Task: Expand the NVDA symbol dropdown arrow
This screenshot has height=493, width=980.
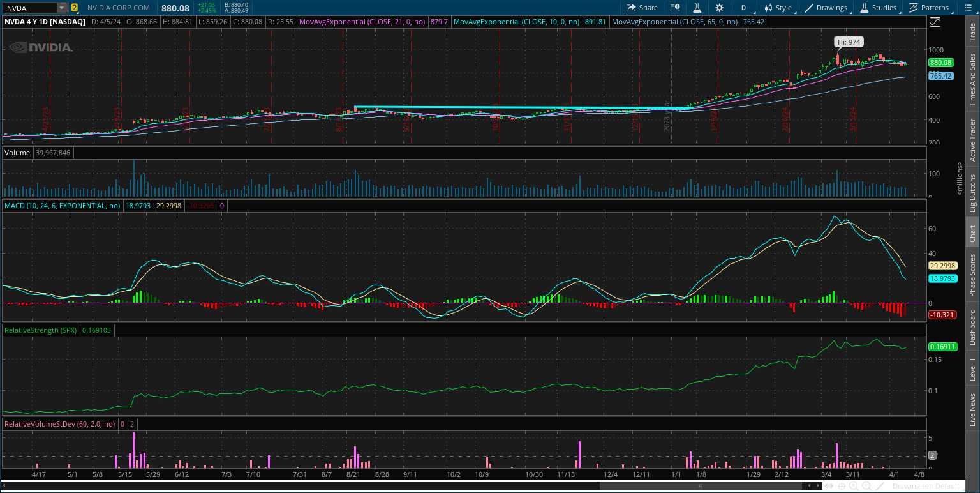Action: tap(61, 8)
